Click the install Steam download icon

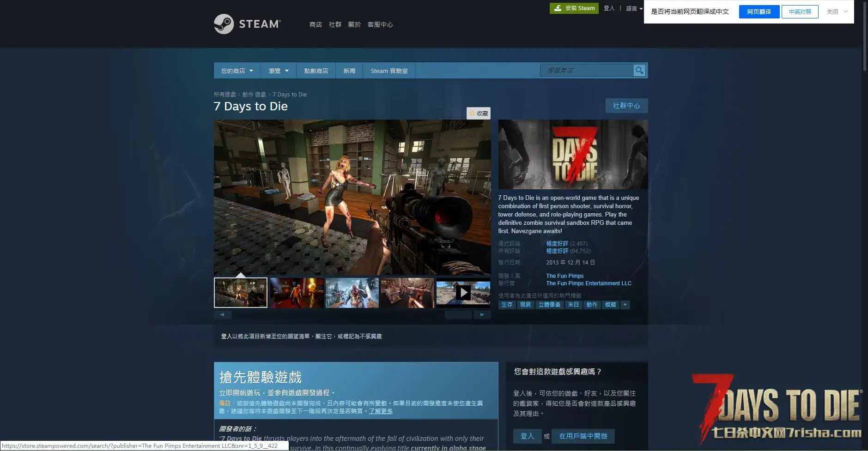pos(558,8)
